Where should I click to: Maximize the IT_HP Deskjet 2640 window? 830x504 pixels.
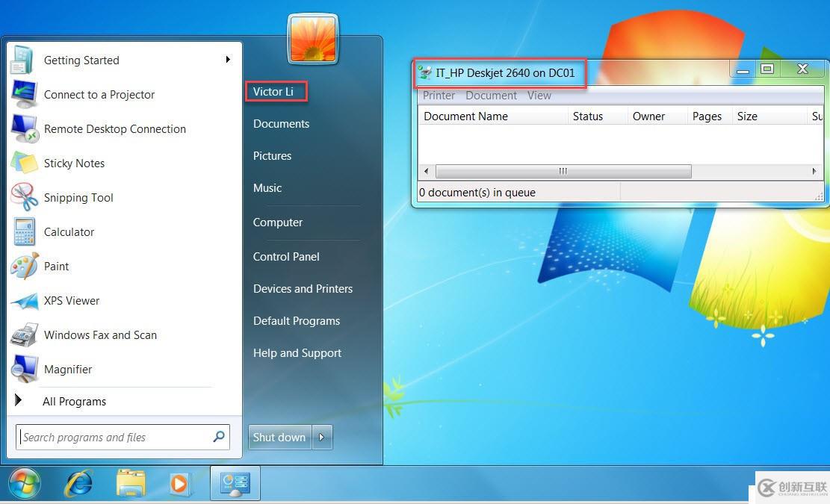tap(767, 69)
